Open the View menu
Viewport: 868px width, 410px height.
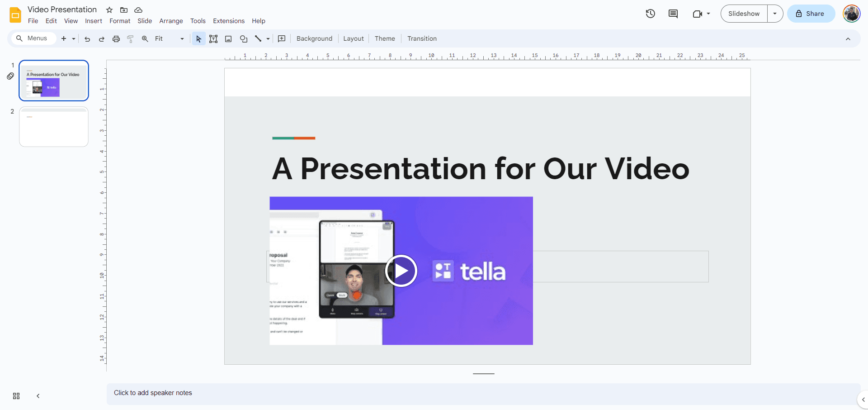click(71, 21)
